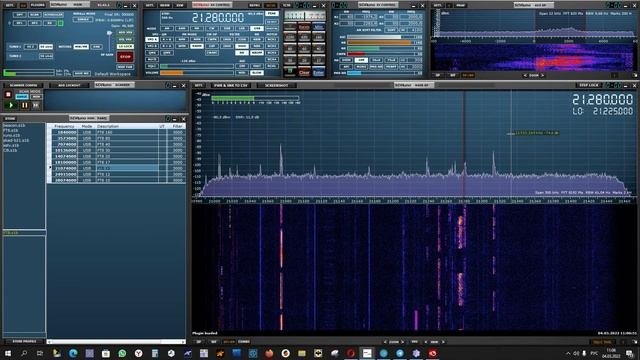Adjust the squelch level slider
This screenshot has width=640, height=360.
pyautogui.click(x=197, y=66)
